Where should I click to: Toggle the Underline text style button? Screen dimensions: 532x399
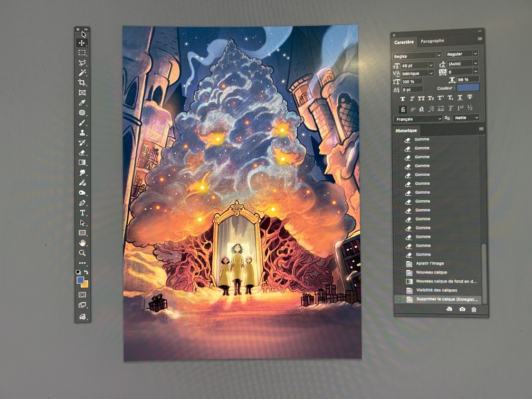(x=460, y=98)
